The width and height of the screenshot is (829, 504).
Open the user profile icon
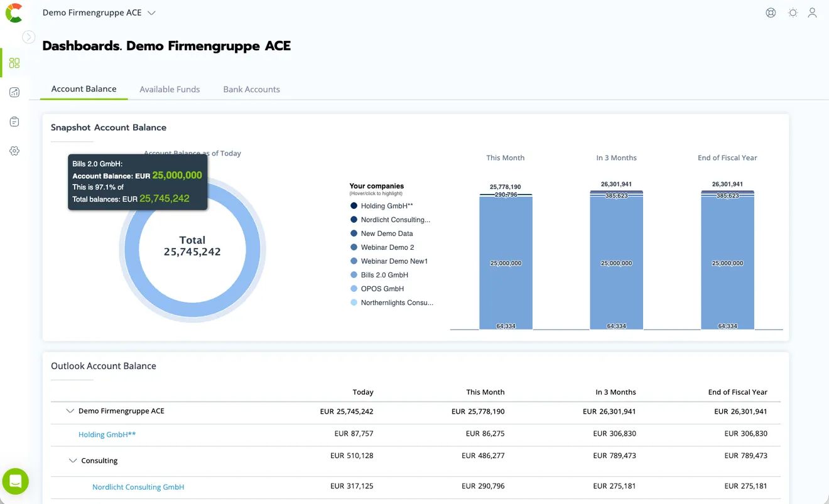click(812, 13)
